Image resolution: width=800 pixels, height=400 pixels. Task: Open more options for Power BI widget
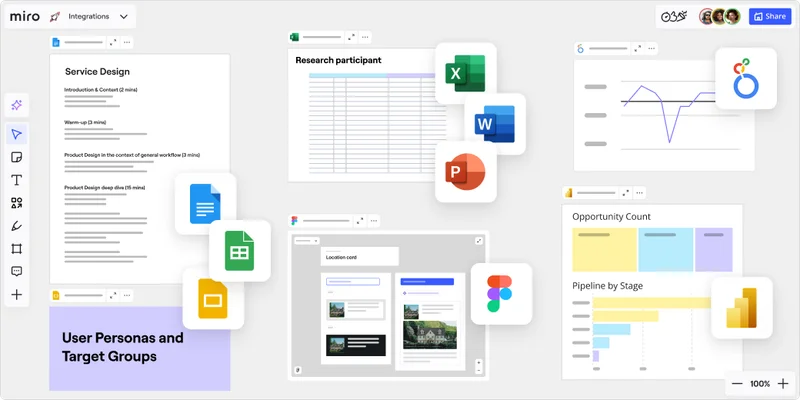[x=639, y=193]
